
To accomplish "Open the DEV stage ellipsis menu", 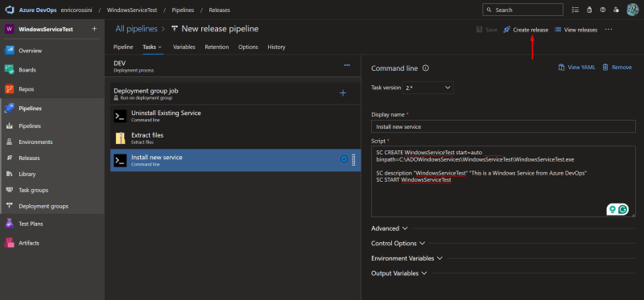I will (x=347, y=65).
